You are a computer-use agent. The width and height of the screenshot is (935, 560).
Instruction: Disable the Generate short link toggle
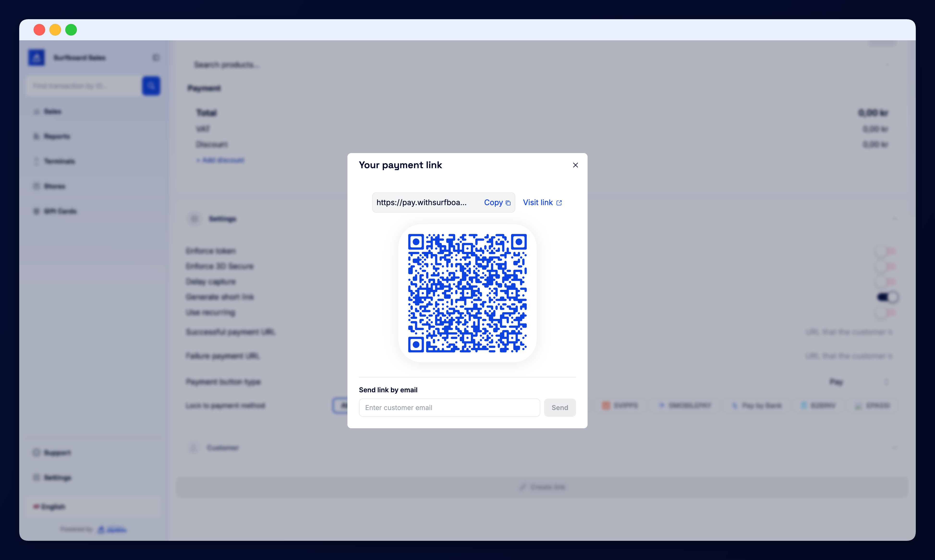(887, 297)
